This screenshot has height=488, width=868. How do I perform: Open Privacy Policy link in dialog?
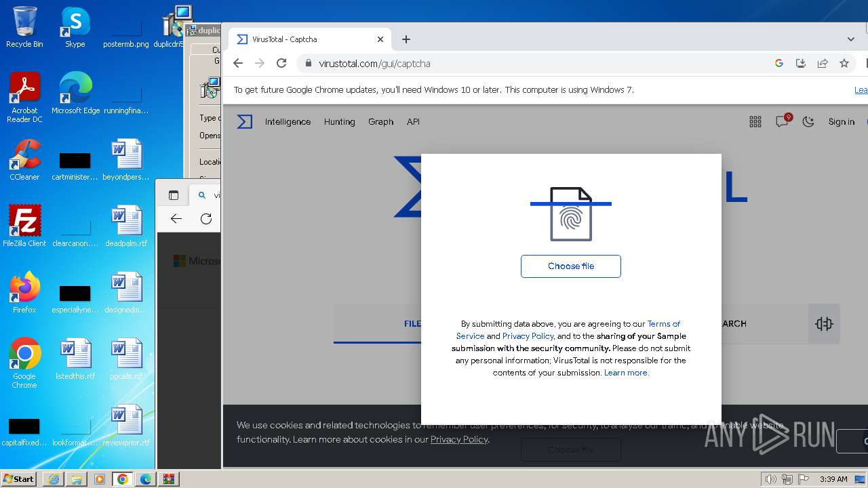[x=528, y=336]
